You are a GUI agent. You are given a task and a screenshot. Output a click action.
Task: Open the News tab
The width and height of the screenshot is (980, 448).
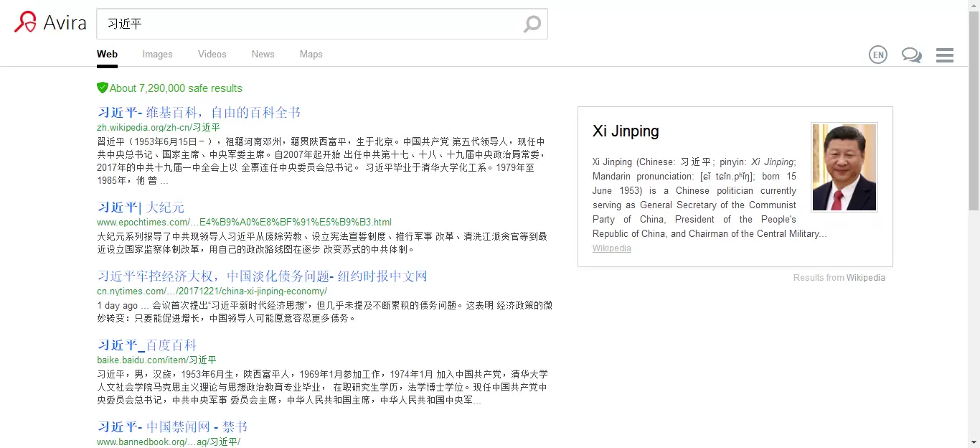point(263,55)
